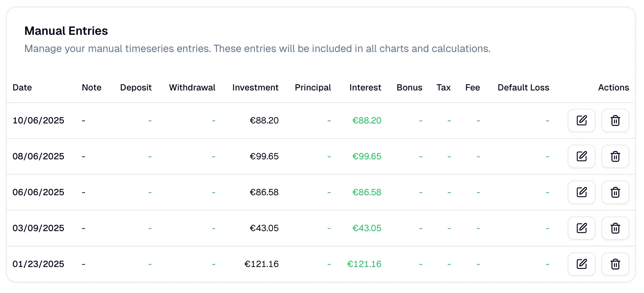Delete the 08/06/2025 manual entry
Viewport: 644px width, 293px height.
(615, 156)
